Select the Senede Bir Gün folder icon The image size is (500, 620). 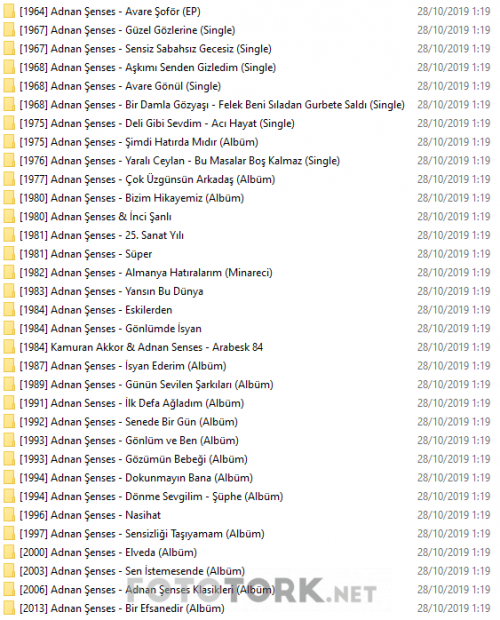(x=9, y=422)
